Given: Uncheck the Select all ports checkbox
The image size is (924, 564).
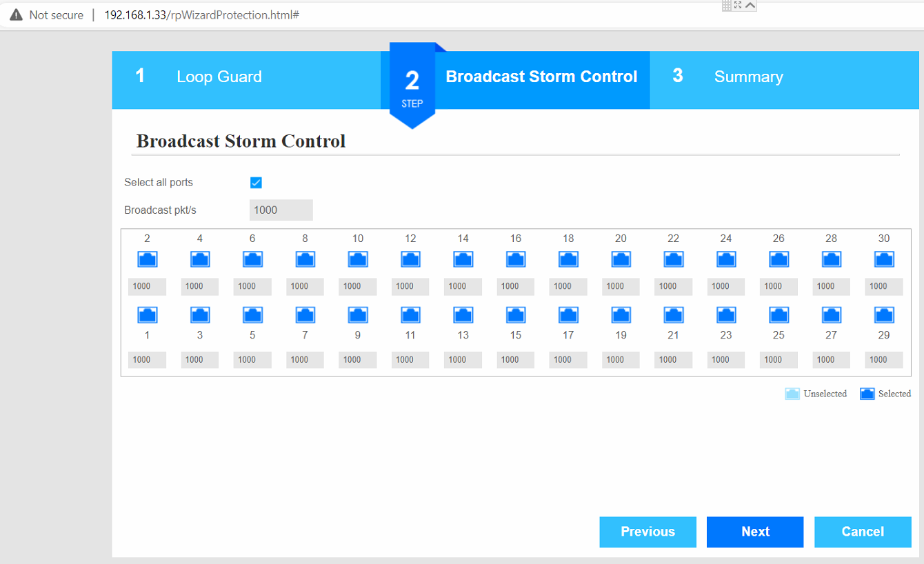Looking at the screenshot, I should pos(256,183).
